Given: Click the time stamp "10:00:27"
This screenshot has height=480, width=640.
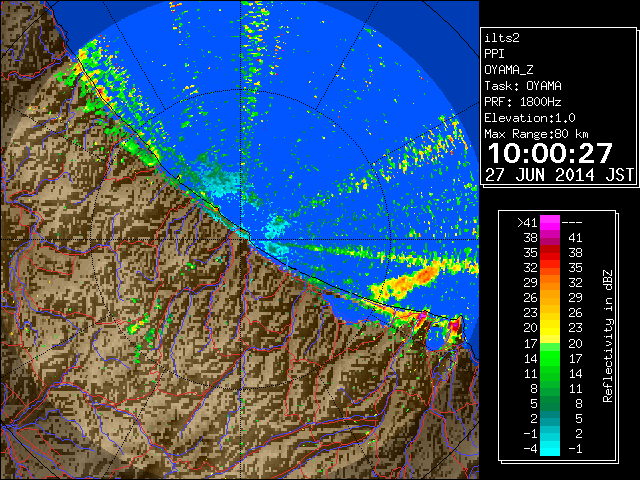Looking at the screenshot, I should pyautogui.click(x=550, y=153).
